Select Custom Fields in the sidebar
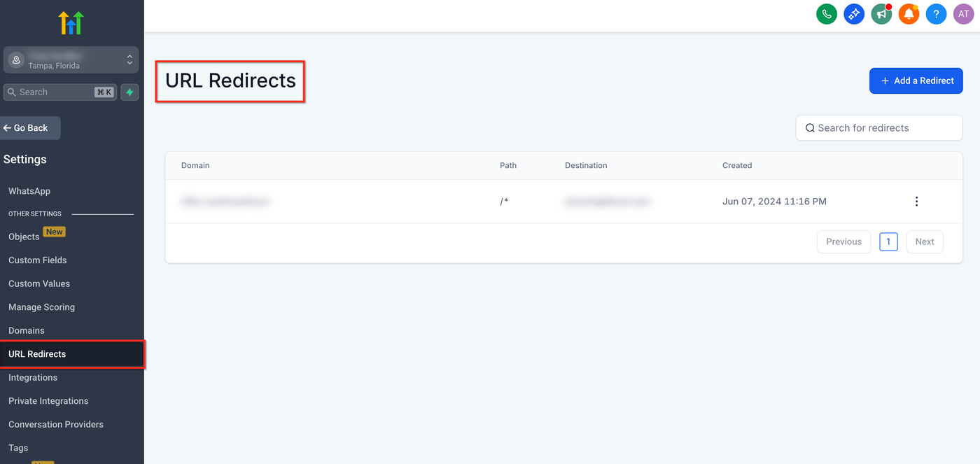This screenshot has height=464, width=980. pyautogui.click(x=38, y=260)
